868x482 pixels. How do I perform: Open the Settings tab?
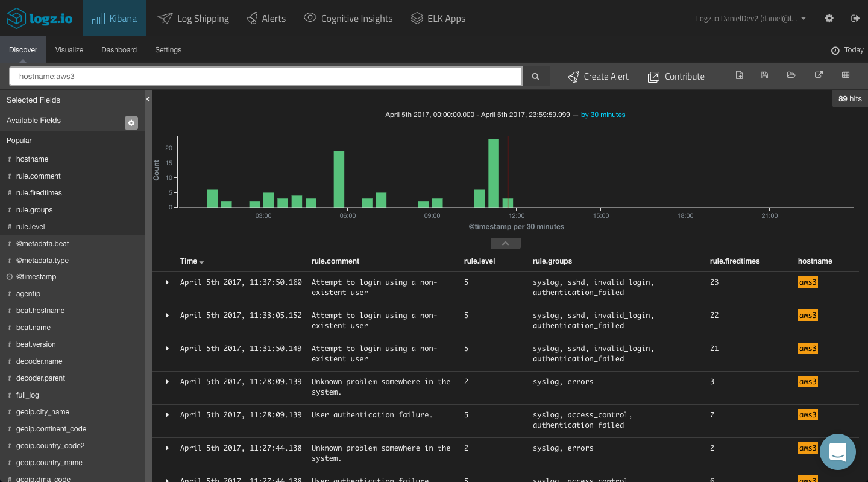(168, 50)
